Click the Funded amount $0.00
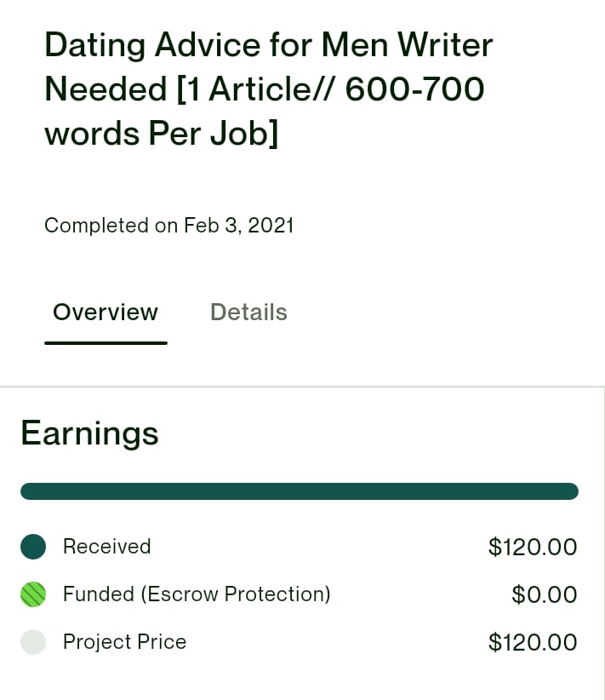Screen dimensions: 605x700 545,594
